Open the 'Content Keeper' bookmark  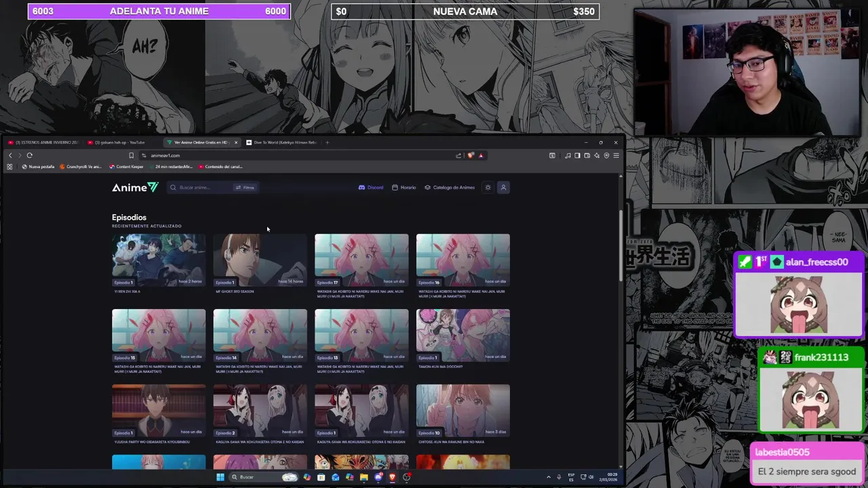point(126,166)
